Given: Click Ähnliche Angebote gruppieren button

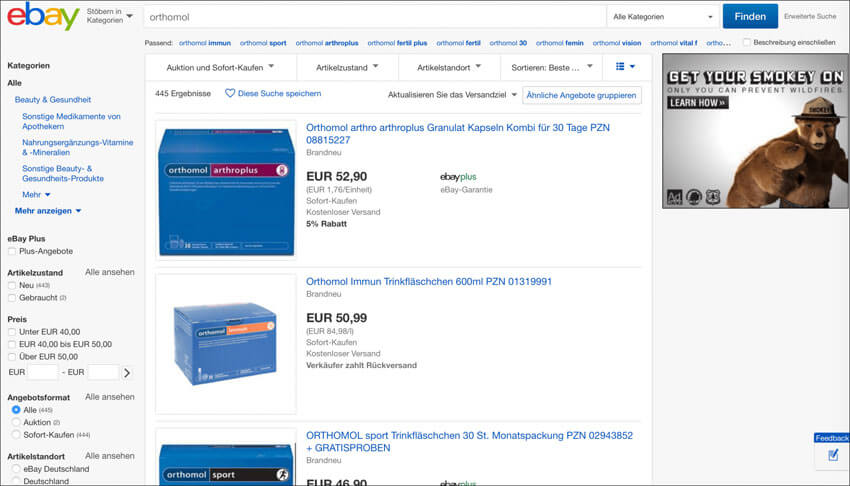Looking at the screenshot, I should click(581, 95).
